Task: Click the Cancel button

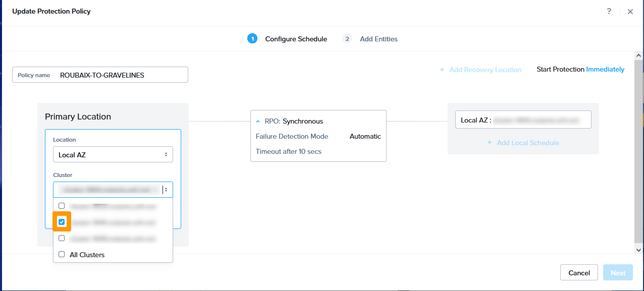Action: coord(579,273)
